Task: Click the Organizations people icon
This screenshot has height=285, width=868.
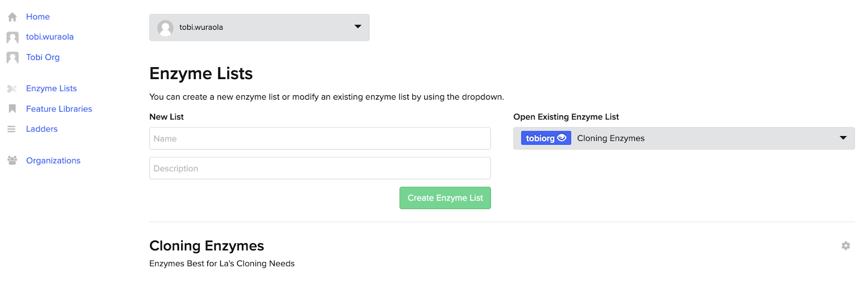Action: click(12, 160)
